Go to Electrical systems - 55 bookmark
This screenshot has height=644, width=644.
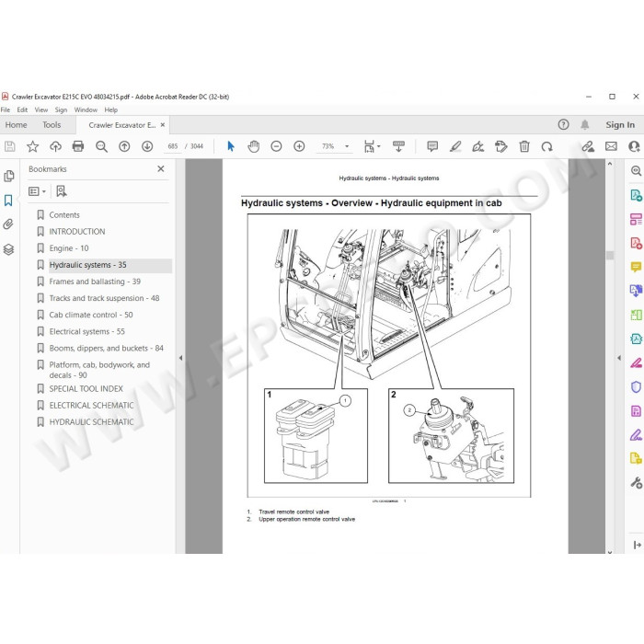pyautogui.click(x=86, y=331)
